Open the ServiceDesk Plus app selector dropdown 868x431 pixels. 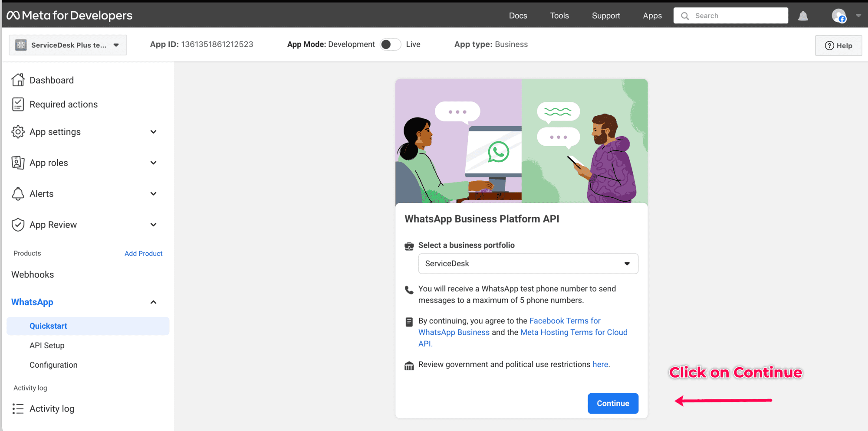[68, 45]
